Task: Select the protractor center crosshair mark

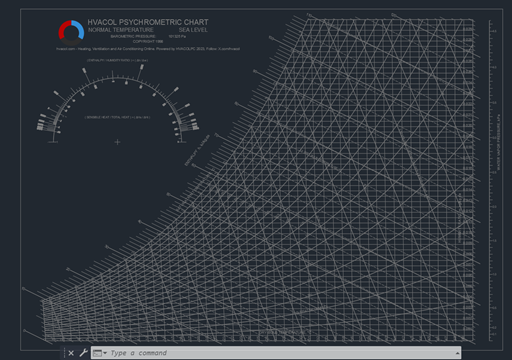Action: (117, 142)
